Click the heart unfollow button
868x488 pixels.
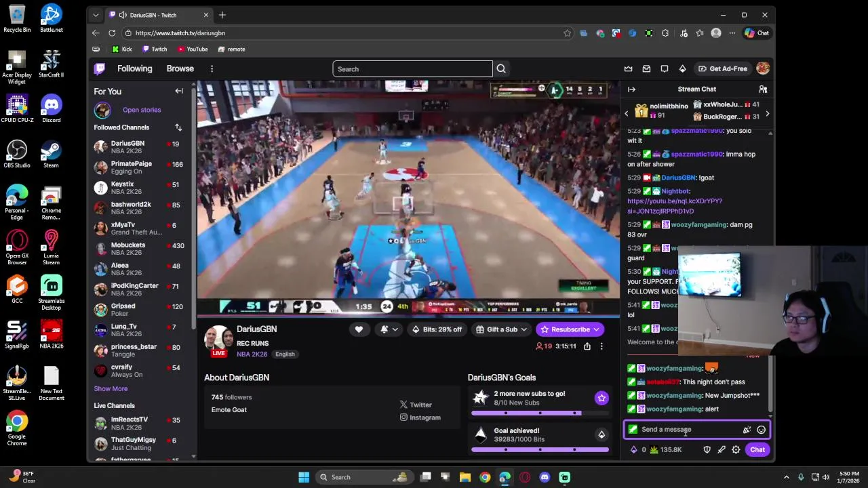359,329
